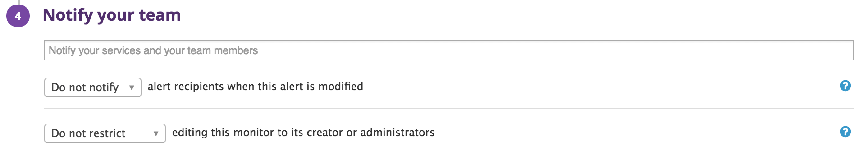This screenshot has width=868, height=165.
Task: Select the Do not notify text label
Action: point(85,87)
